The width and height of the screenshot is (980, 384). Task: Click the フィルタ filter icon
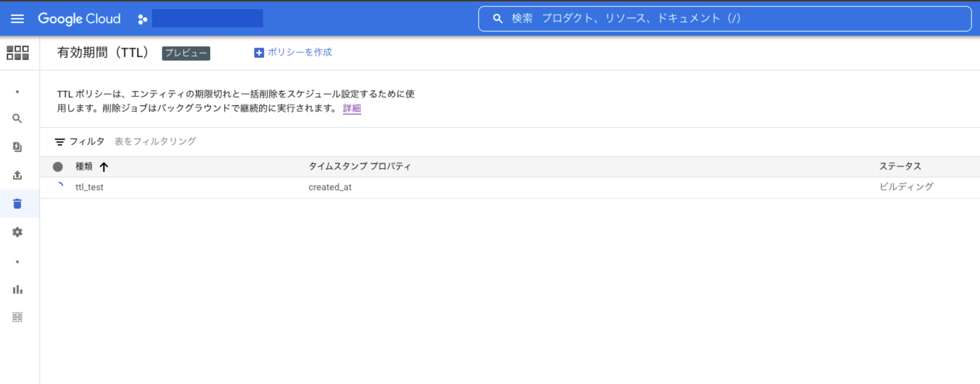pos(60,142)
